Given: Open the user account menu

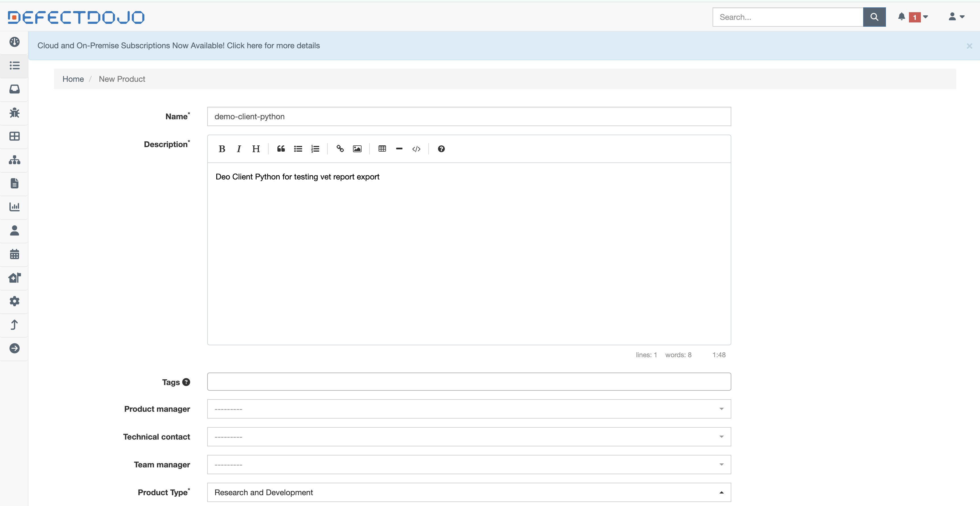Looking at the screenshot, I should (956, 17).
